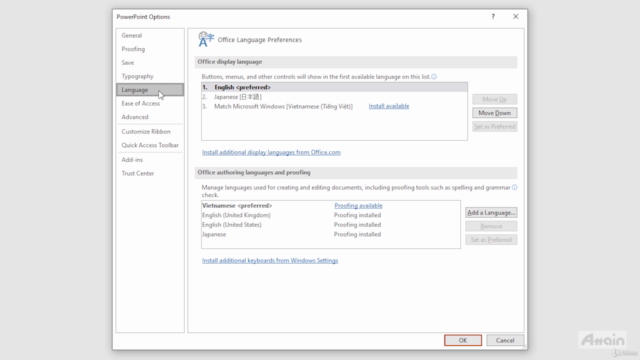
Task: Select the Language category in sidebar
Action: [150, 90]
